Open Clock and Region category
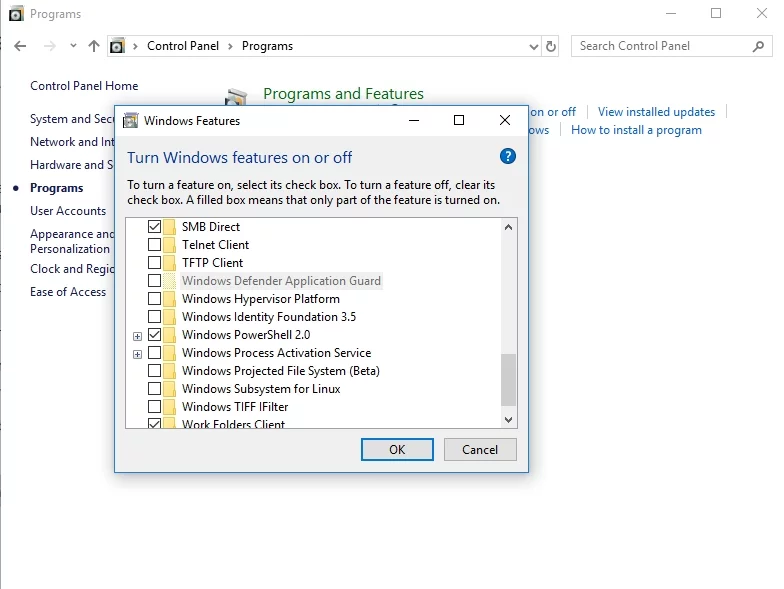The width and height of the screenshot is (784, 589). [x=72, y=269]
